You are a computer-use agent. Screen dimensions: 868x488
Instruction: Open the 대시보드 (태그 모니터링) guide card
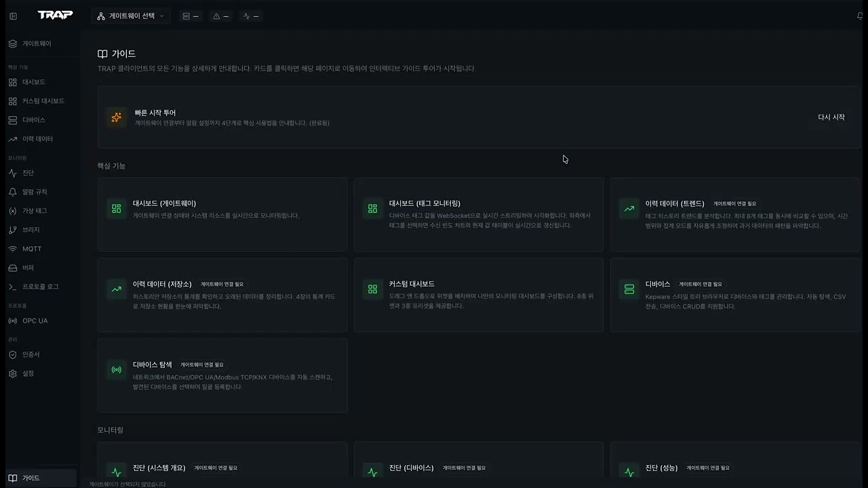click(x=479, y=214)
